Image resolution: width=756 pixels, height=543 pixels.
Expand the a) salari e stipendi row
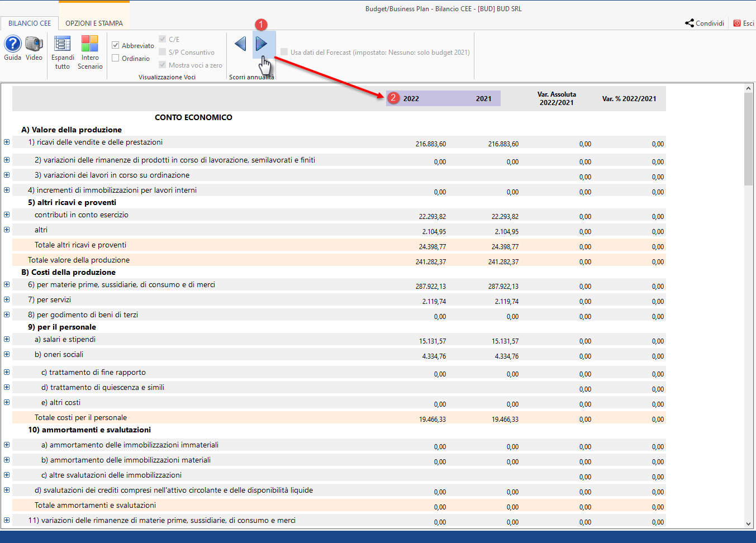point(7,339)
